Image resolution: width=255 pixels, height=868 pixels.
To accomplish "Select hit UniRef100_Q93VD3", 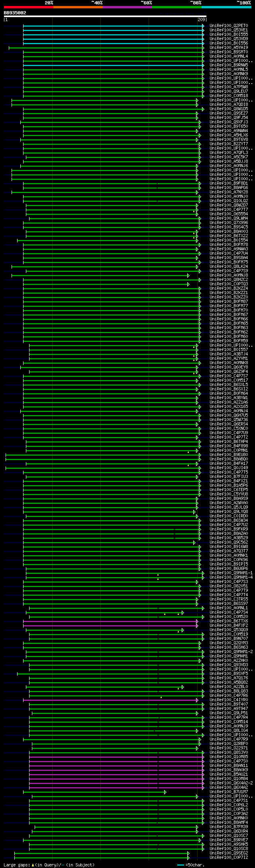I will pyautogui.click(x=229, y=665).
